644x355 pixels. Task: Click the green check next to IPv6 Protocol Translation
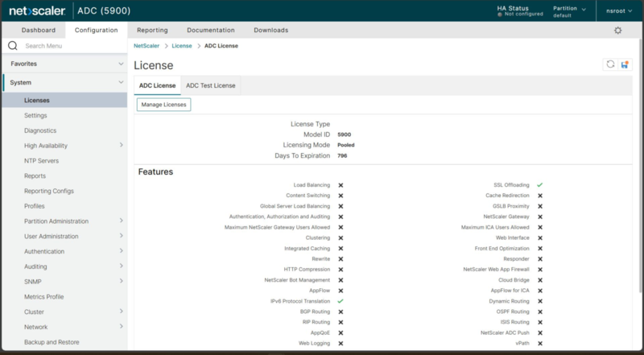[341, 301]
